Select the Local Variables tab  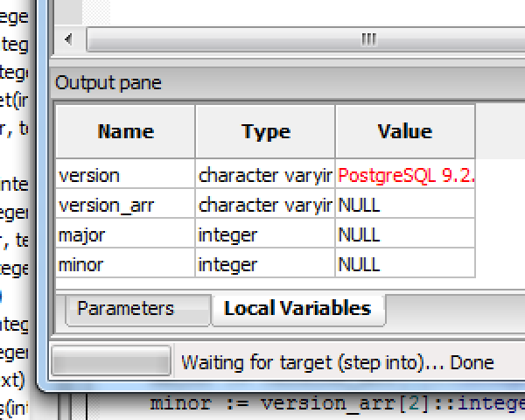297,309
